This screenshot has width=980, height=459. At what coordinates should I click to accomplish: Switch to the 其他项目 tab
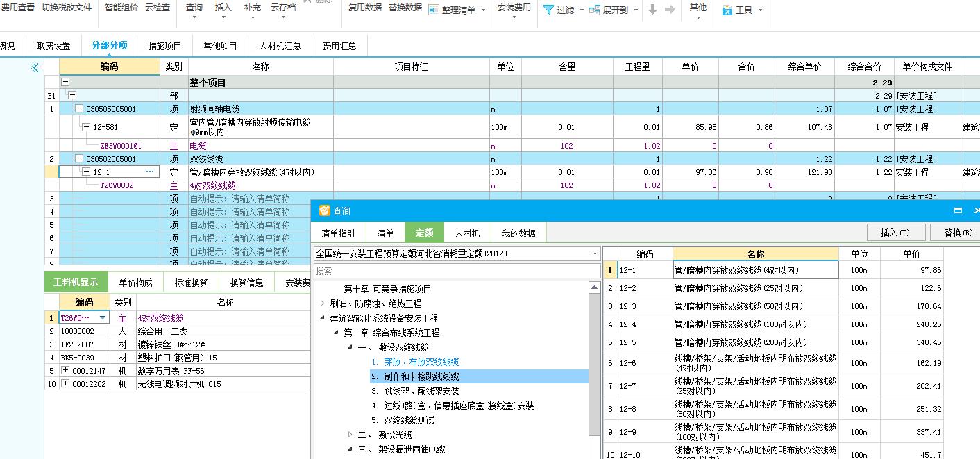pos(220,46)
